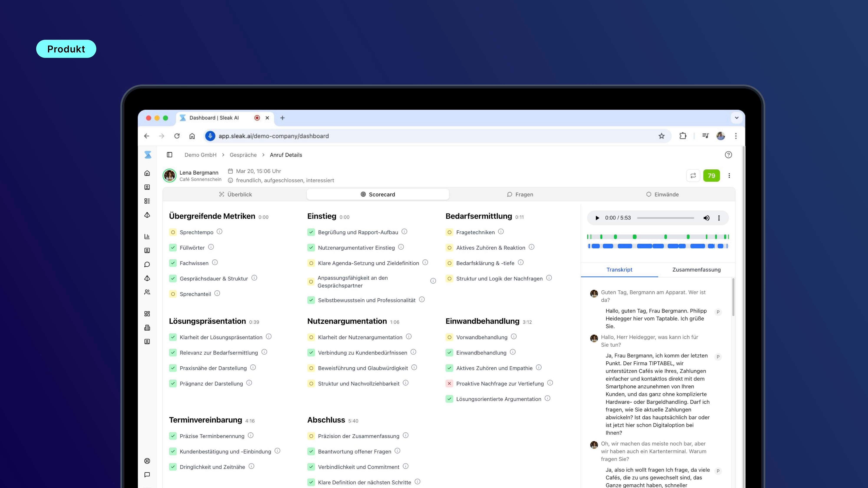Switch to the Einwände tab
Viewport: 868px width, 488px height.
point(663,194)
